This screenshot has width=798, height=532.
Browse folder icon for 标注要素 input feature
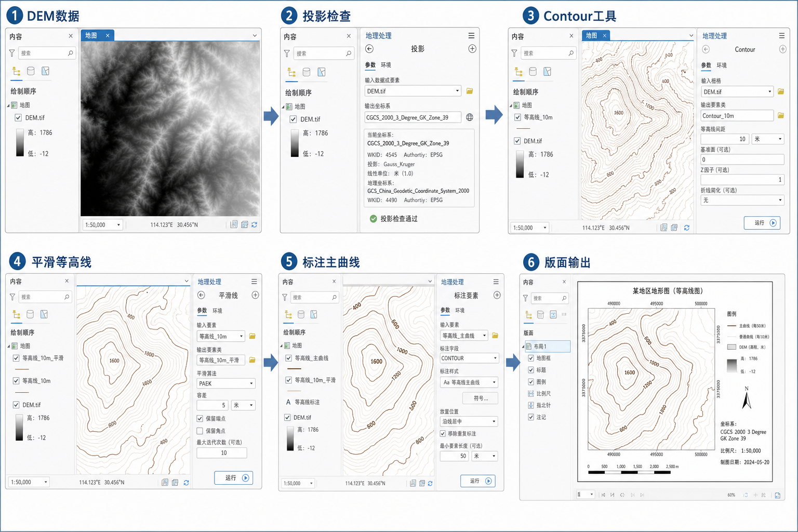495,336
